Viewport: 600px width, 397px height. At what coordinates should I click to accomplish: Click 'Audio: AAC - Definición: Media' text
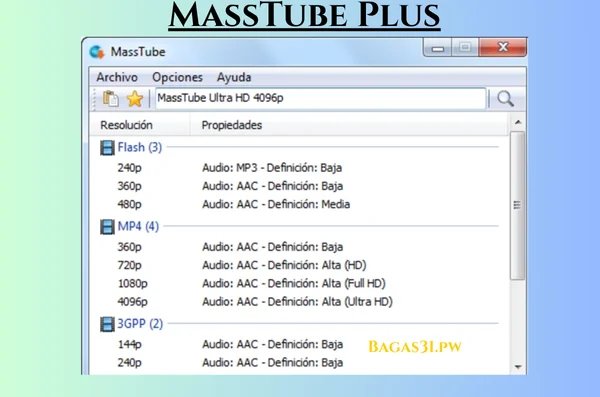276,204
